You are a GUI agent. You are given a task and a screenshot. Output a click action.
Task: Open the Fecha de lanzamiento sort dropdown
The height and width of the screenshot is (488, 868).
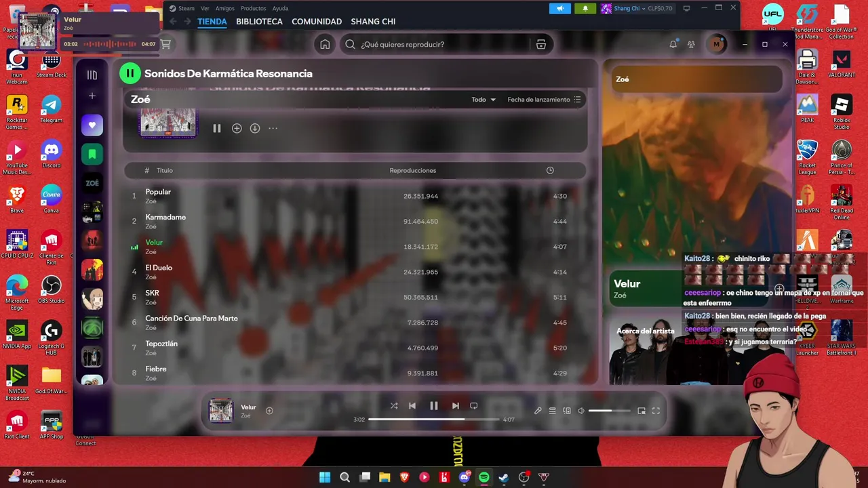(x=544, y=100)
